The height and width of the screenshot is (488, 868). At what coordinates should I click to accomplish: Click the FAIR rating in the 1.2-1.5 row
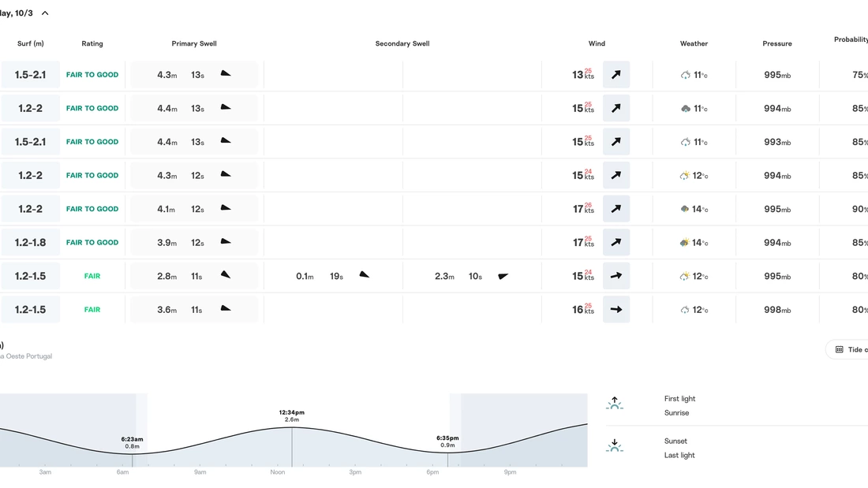(x=92, y=276)
